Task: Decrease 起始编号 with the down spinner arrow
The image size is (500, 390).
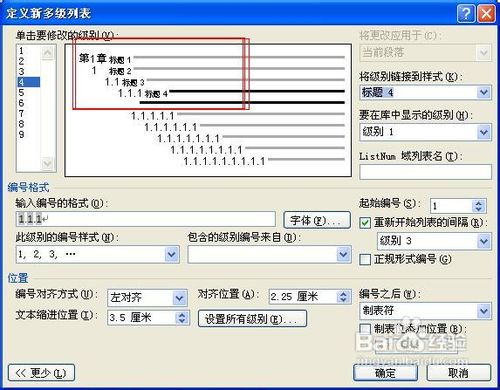Action: click(479, 209)
